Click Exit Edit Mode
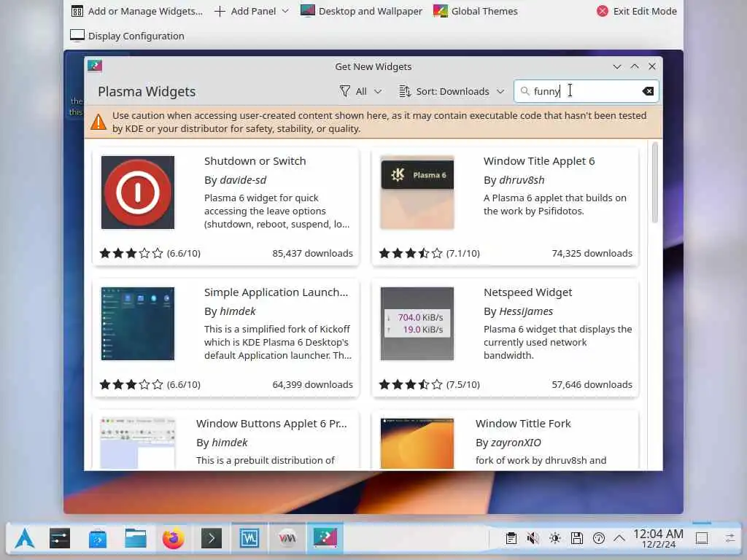Viewport: 747px width, 560px height. 636,11
